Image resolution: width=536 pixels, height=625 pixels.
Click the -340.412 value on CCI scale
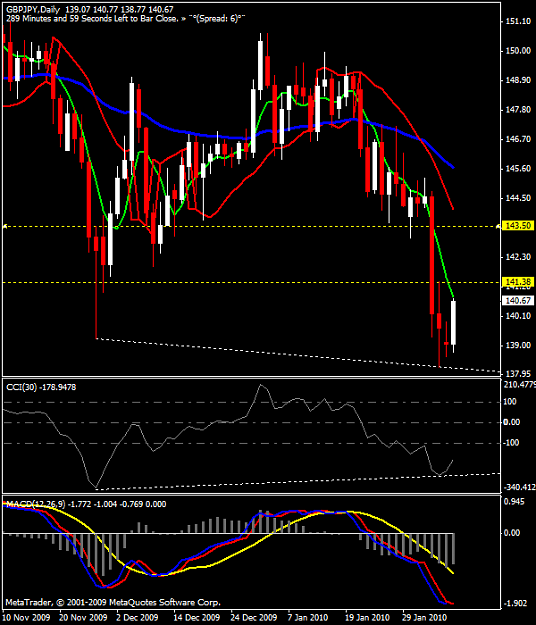(x=520, y=487)
